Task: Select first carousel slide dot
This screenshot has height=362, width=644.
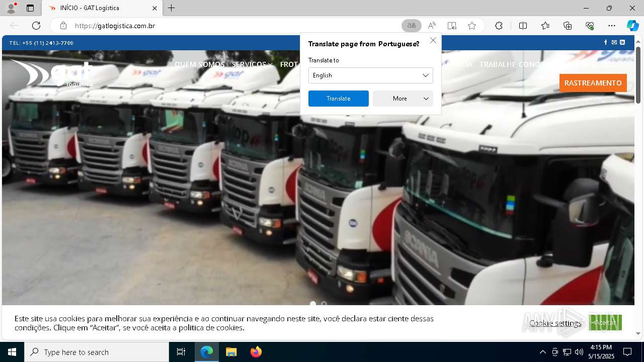Action: [x=313, y=304]
